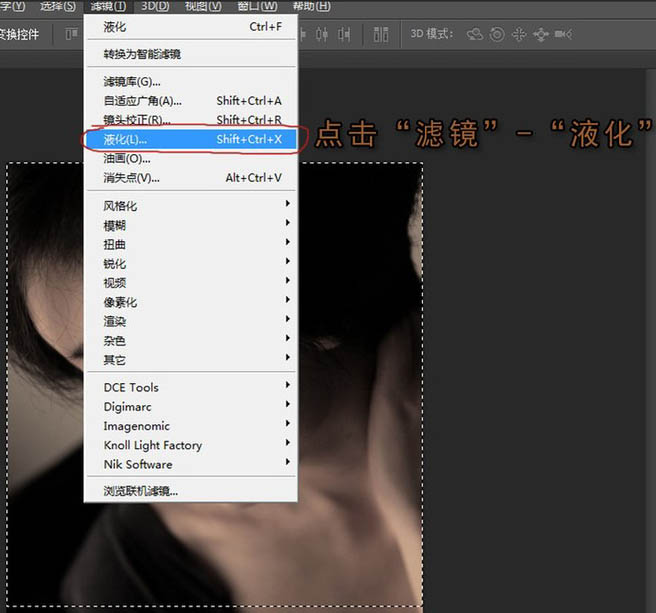Choose last filter 液化 Ctrl+F entry
656x613 pixels.
[x=191, y=27]
